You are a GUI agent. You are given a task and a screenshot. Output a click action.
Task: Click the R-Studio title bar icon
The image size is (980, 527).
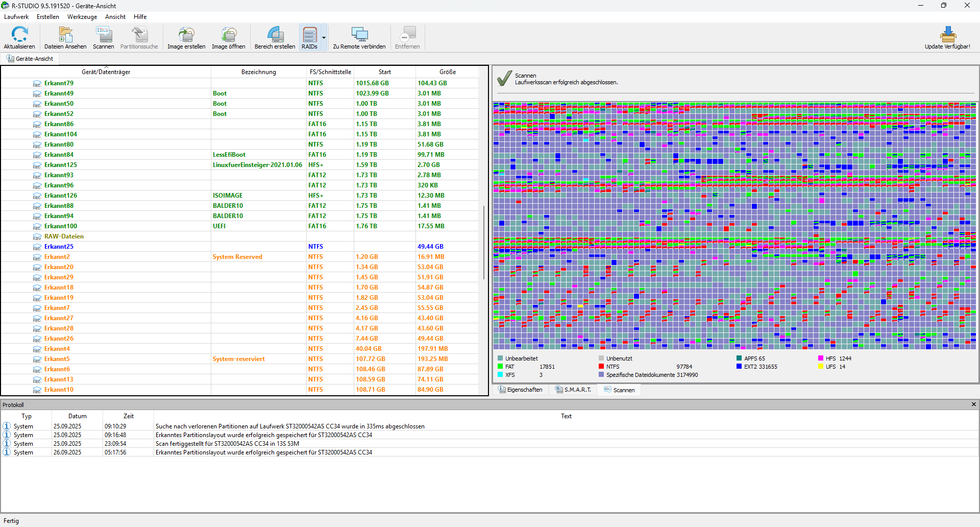(x=6, y=6)
